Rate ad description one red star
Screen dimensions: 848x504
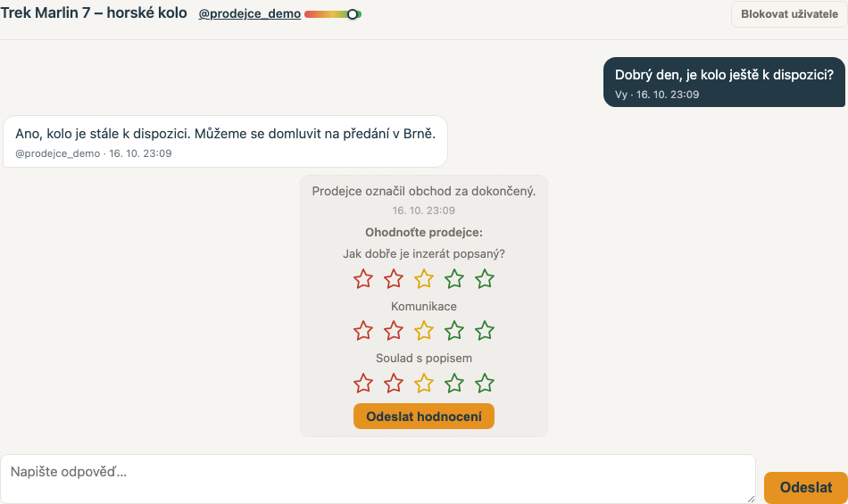pyautogui.click(x=363, y=278)
